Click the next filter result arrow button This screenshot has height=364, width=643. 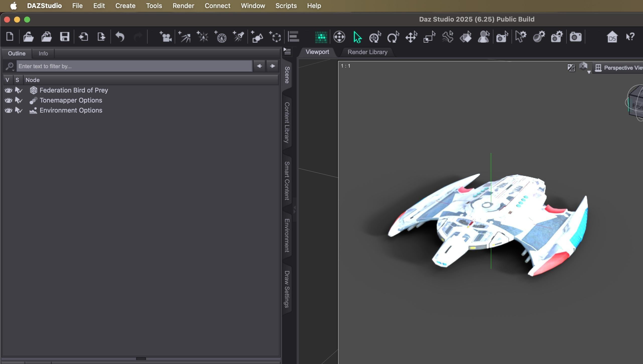pyautogui.click(x=272, y=66)
